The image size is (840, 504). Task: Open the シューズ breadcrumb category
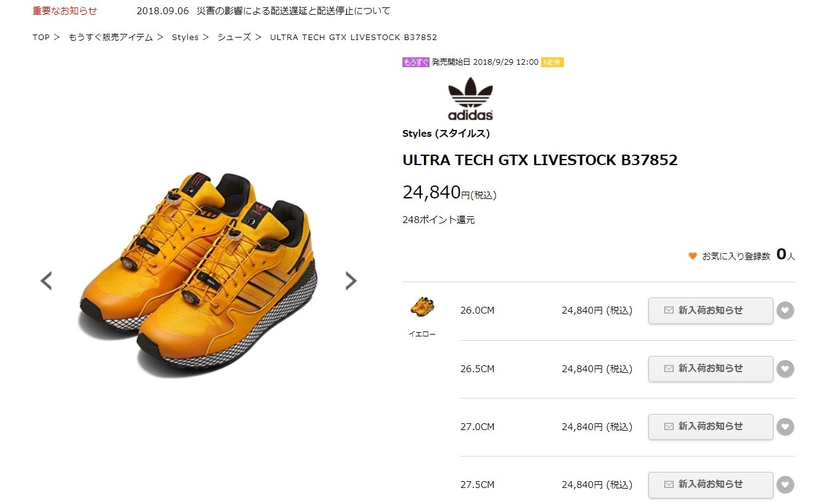[234, 38]
